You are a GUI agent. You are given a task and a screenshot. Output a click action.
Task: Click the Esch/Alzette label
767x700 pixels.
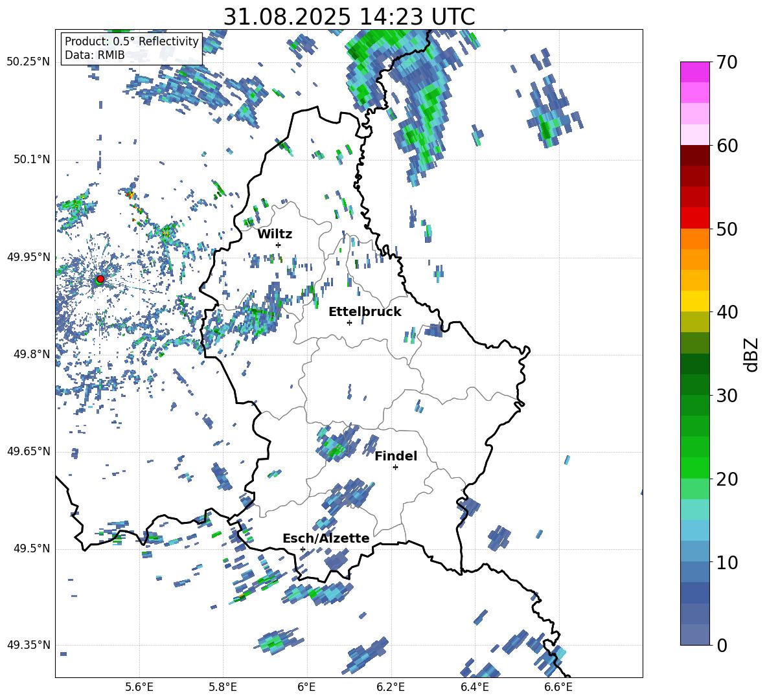point(326,539)
